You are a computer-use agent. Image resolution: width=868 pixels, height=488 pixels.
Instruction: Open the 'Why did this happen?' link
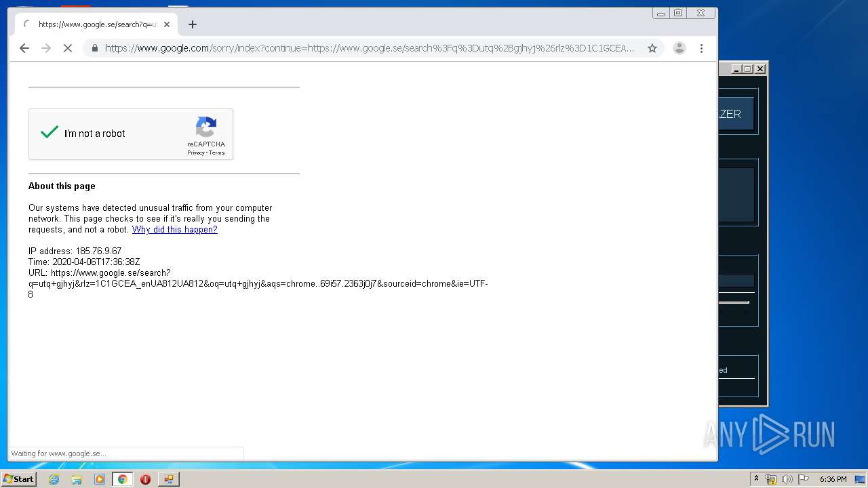[175, 229]
